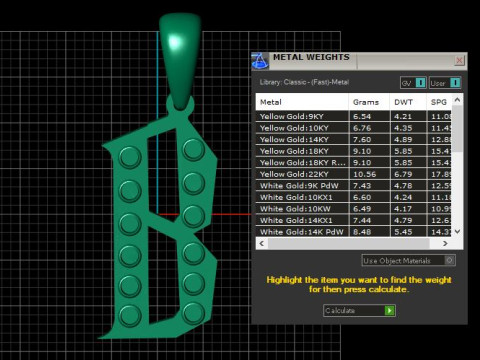The height and width of the screenshot is (360, 480).
Task: Click the Metal Weights scale icon
Action: 260,61
